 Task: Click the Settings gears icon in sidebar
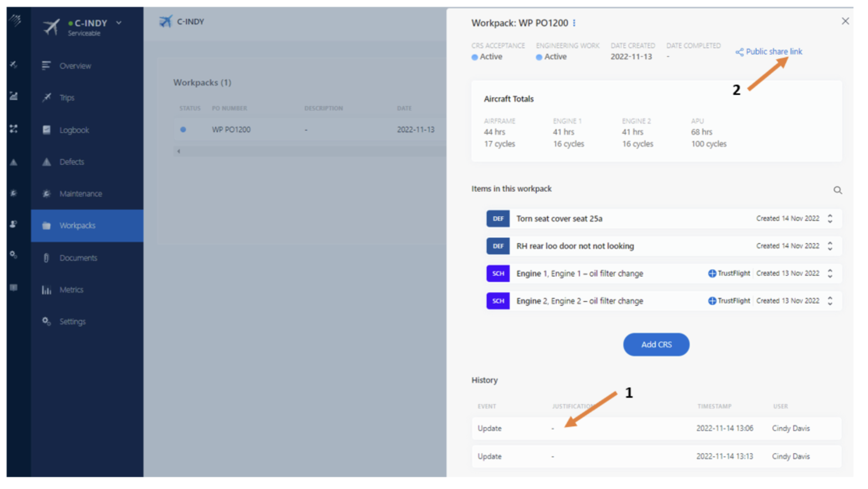click(x=47, y=321)
